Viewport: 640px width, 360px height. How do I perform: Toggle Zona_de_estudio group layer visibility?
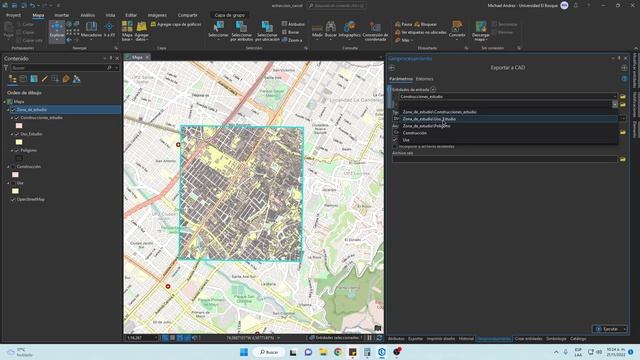(13, 110)
